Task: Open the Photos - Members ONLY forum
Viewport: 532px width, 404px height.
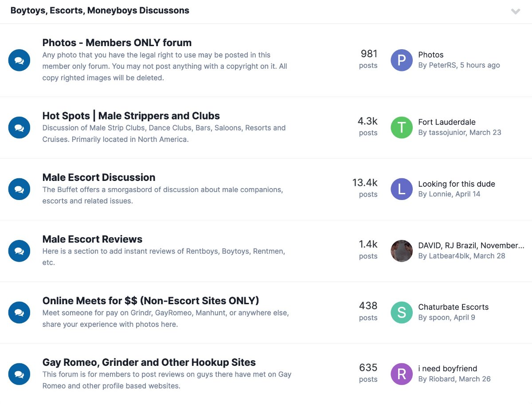Action: pyautogui.click(x=117, y=43)
